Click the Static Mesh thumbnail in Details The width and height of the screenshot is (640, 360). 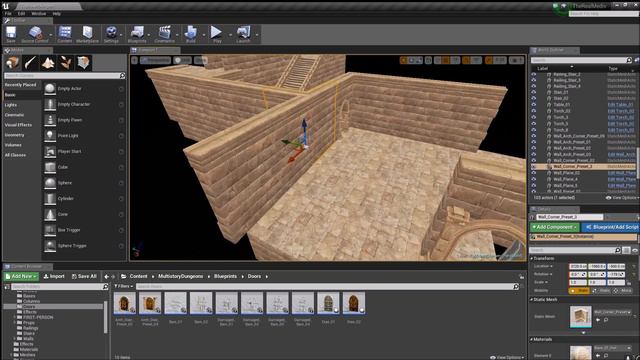580,316
